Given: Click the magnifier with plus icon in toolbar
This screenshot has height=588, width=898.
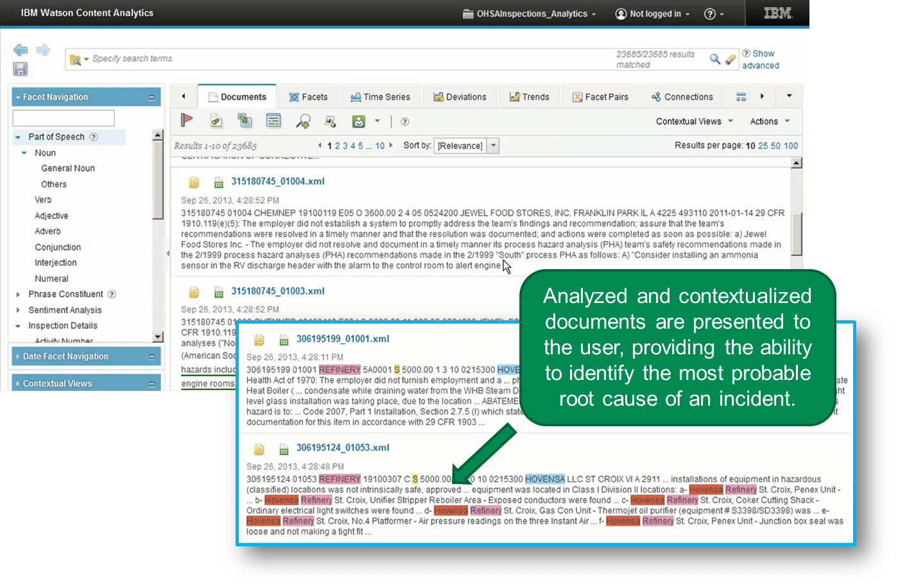Looking at the screenshot, I should click(x=303, y=121).
